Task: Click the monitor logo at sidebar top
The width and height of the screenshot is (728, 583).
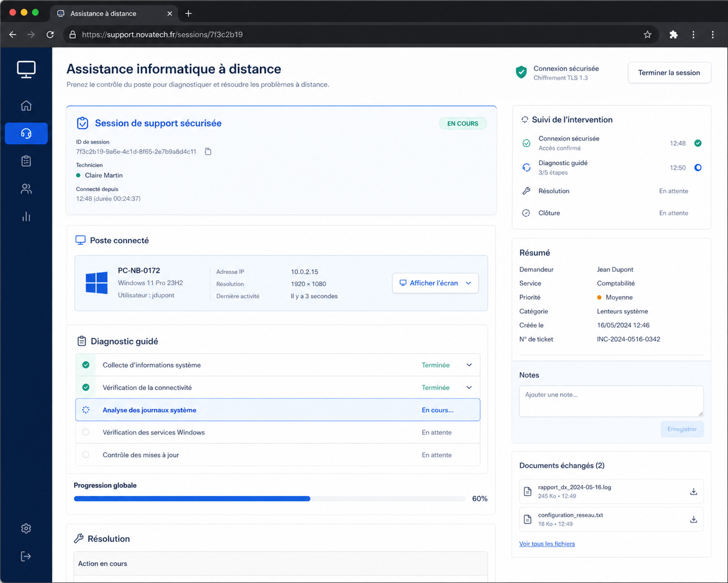Action: [x=26, y=69]
